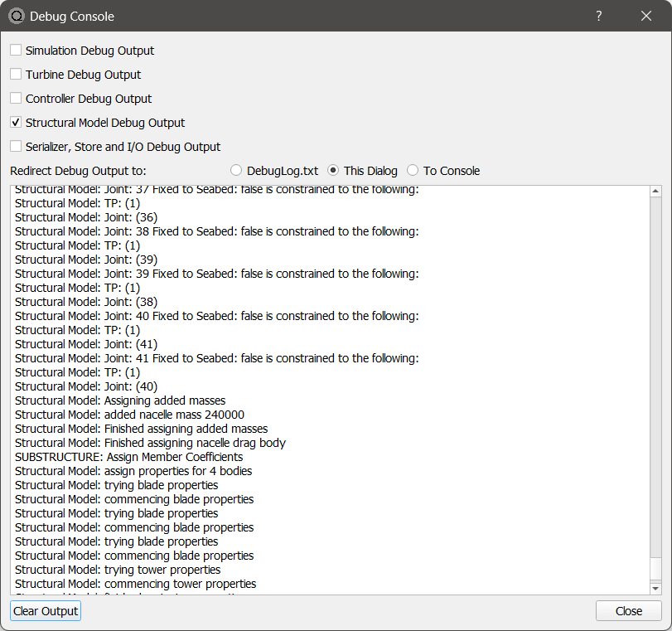The width and height of the screenshot is (672, 631).
Task: Click 'Joint: (40)' log line
Action: [86, 386]
